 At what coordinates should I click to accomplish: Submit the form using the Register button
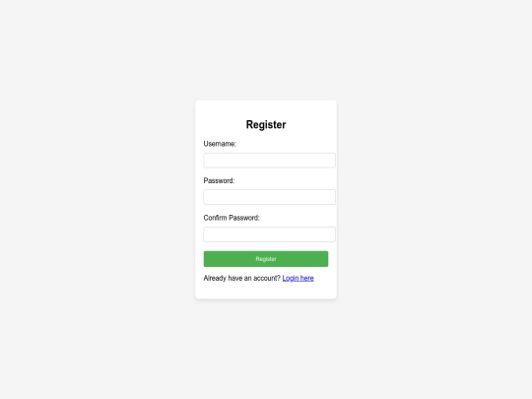(266, 259)
